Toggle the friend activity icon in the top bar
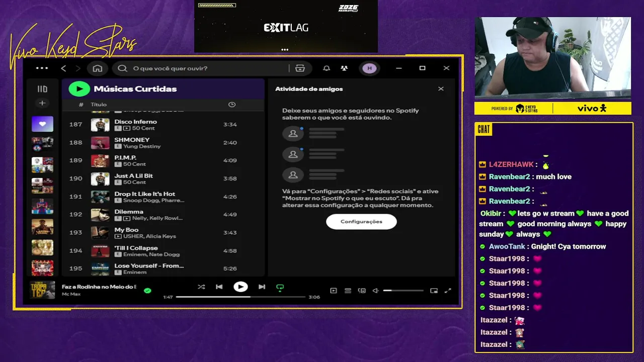644x362 pixels. pyautogui.click(x=344, y=68)
